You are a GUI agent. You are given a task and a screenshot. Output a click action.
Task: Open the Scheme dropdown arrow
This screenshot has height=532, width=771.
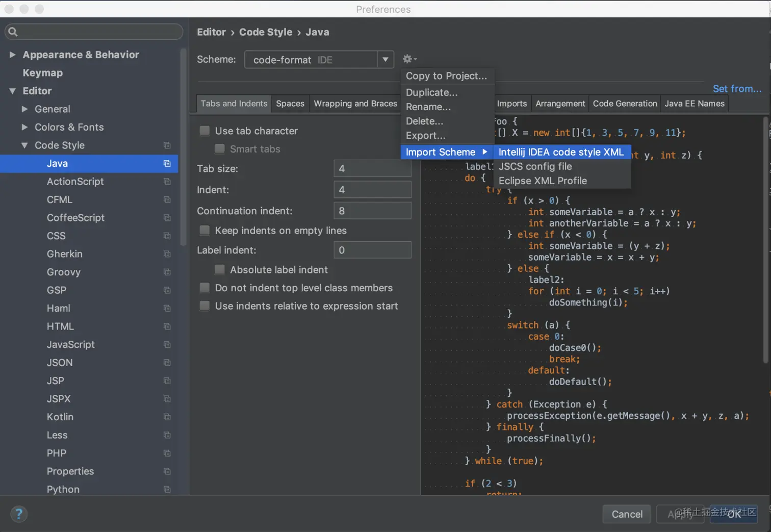385,60
